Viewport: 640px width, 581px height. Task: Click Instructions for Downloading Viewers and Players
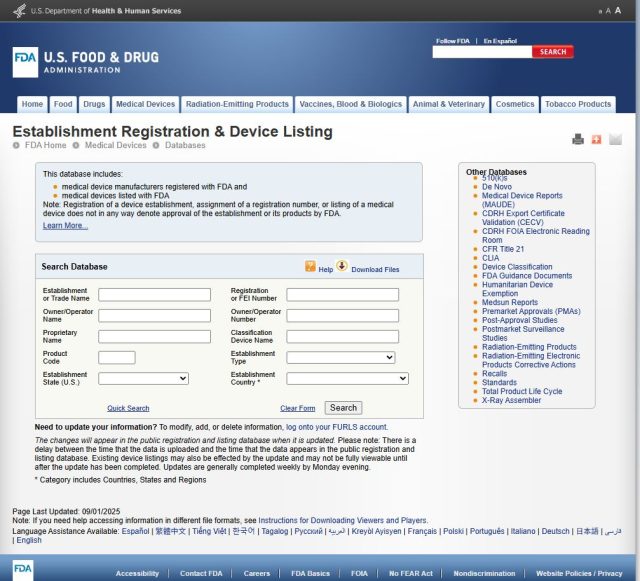pyautogui.click(x=342, y=521)
